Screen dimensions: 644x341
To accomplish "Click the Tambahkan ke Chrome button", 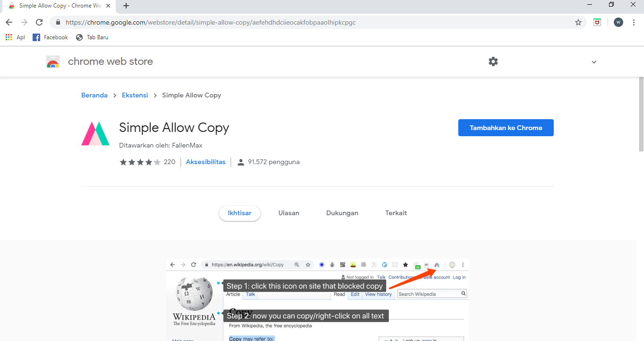I will click(x=506, y=127).
